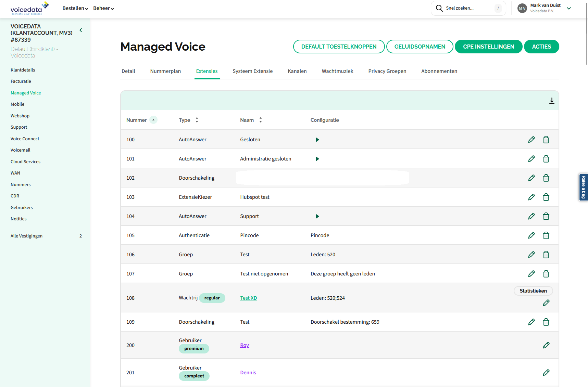The height and width of the screenshot is (387, 588).
Task: Delete extension 105 Pincode
Action: (546, 235)
